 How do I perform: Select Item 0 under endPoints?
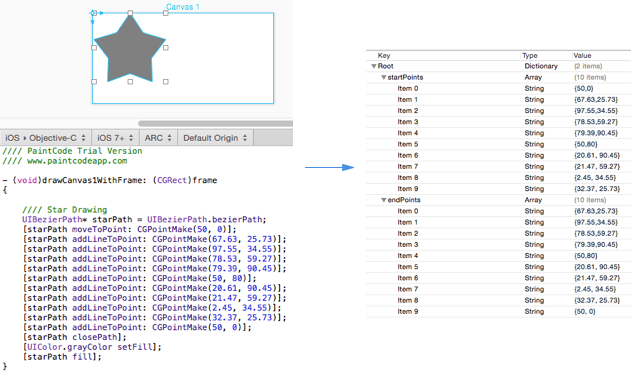(x=498, y=211)
